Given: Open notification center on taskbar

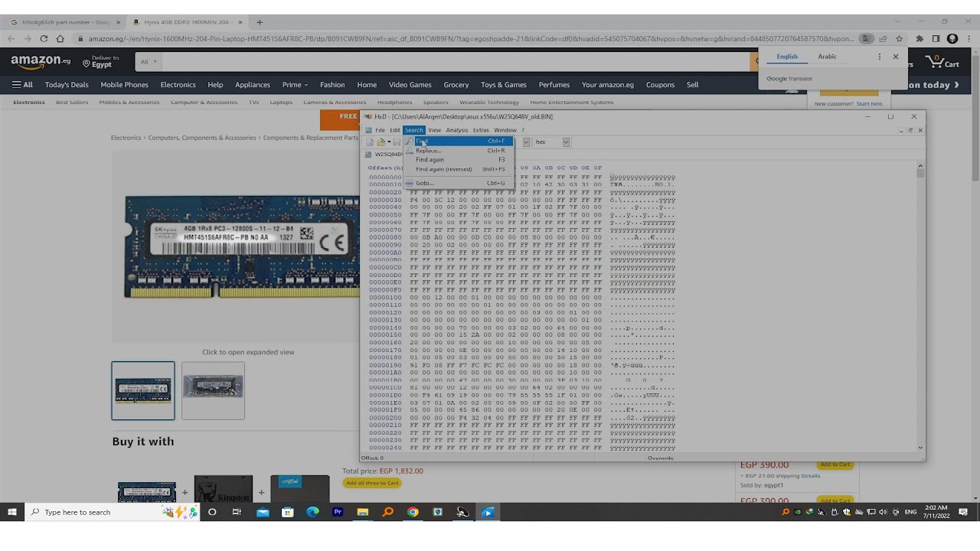Looking at the screenshot, I should pos(963,512).
